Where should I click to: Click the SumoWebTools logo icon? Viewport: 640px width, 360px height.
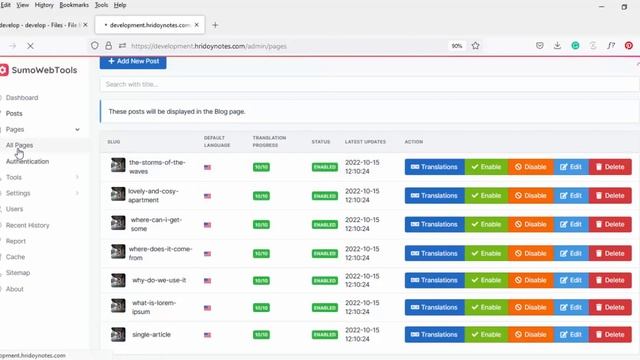click(x=3, y=70)
